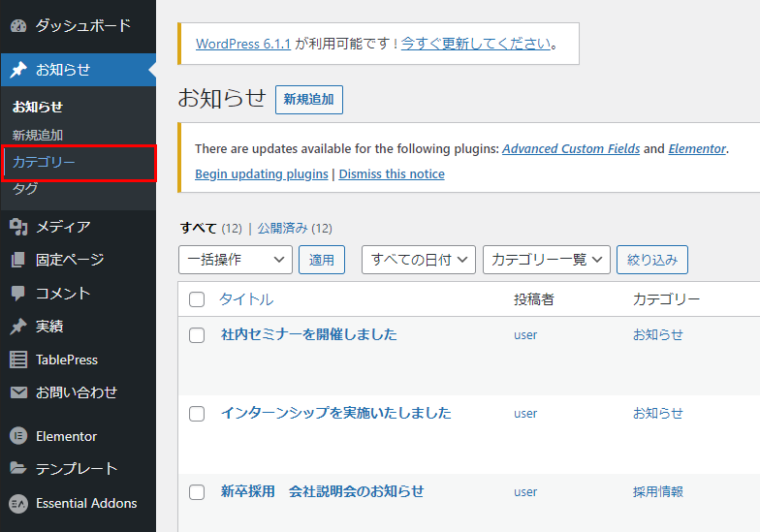Check the box for 社内セミナーを開催しました
Image resolution: width=760 pixels, height=532 pixels.
(197, 335)
